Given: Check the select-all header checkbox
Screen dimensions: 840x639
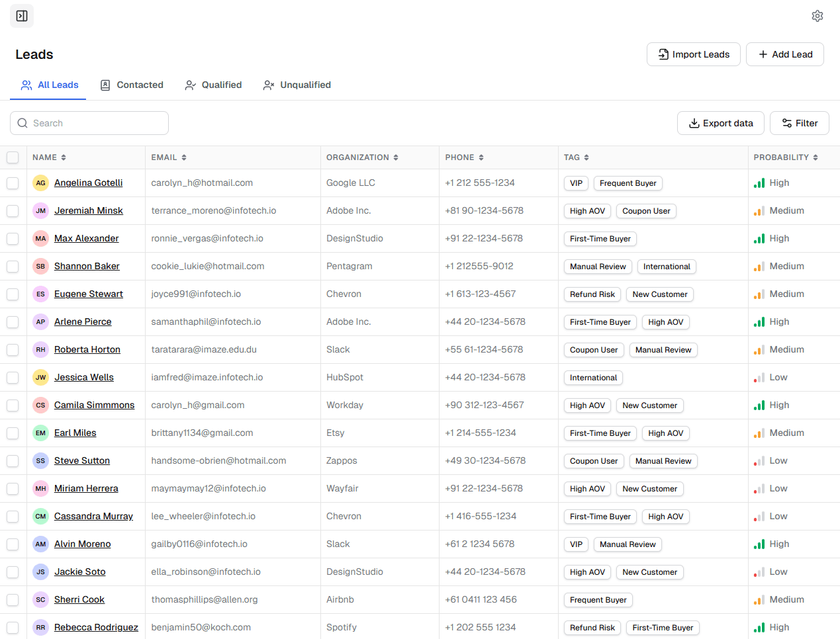Looking at the screenshot, I should pos(13,157).
